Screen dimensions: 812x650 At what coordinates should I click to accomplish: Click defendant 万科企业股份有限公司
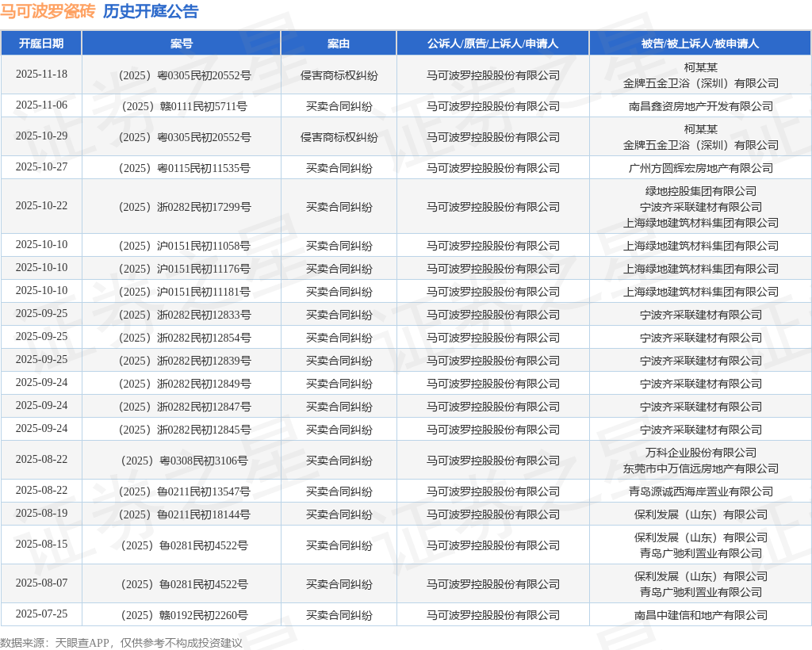(x=701, y=453)
